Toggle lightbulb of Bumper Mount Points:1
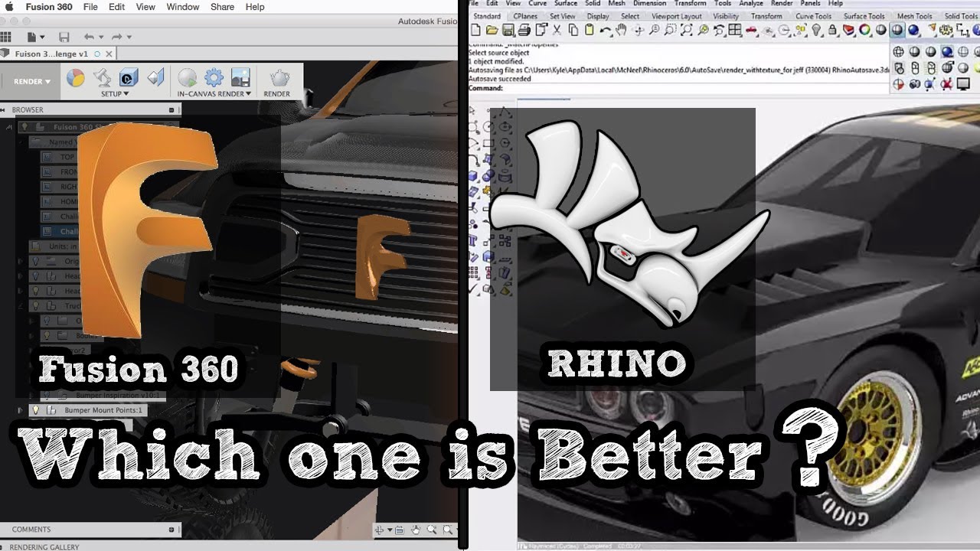The image size is (980, 551). coord(34,410)
